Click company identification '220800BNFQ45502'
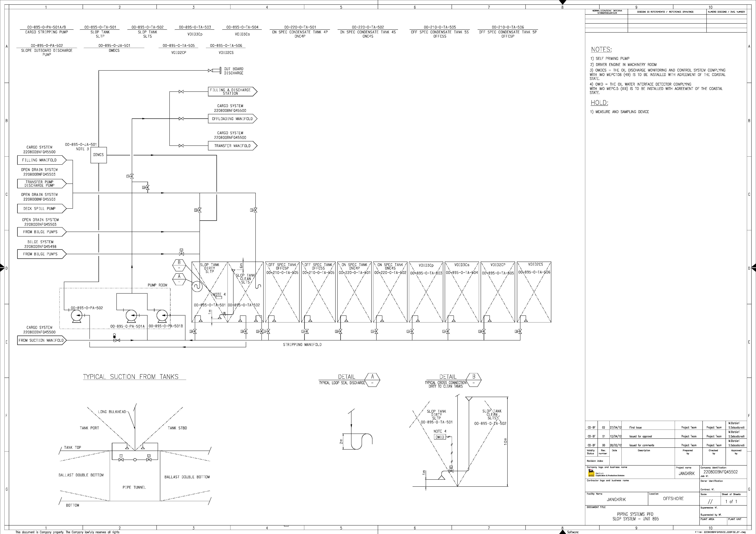756x534 pixels. tap(720, 472)
